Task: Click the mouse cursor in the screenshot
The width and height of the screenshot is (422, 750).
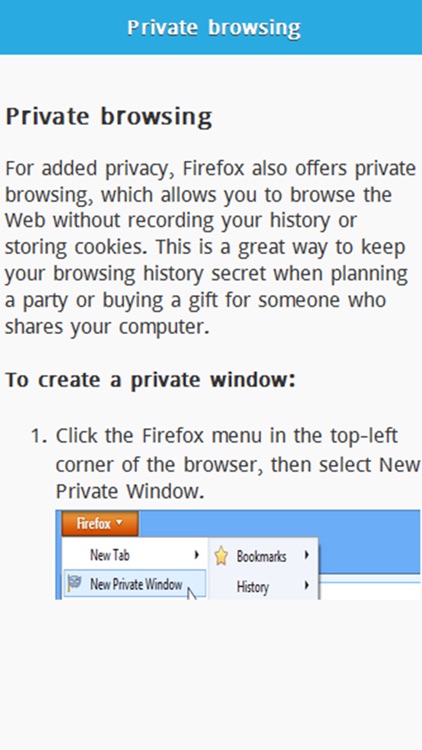Action: 191,595
